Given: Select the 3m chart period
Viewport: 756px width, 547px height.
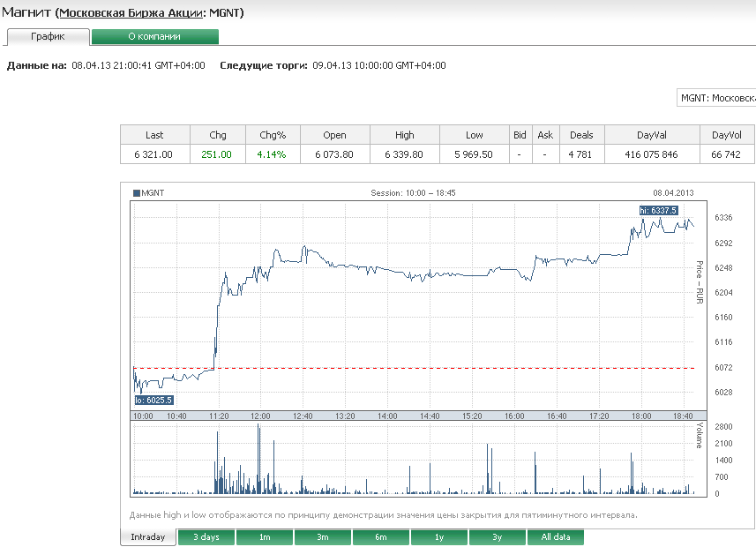Looking at the screenshot, I should 323,537.
